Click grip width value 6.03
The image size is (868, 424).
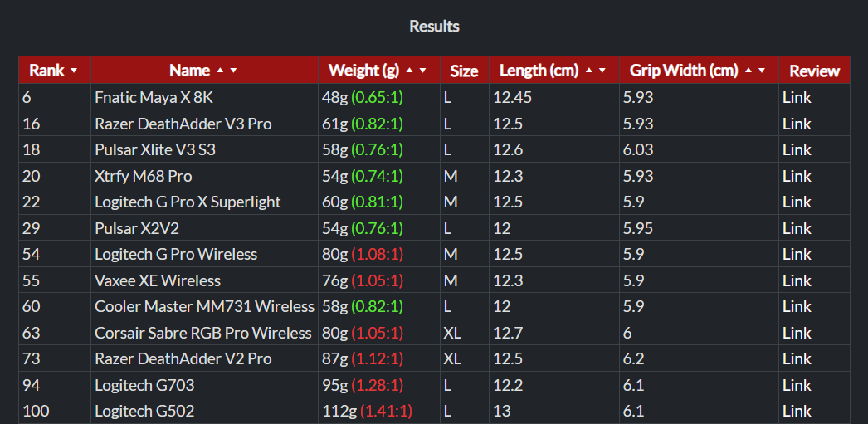coord(638,150)
